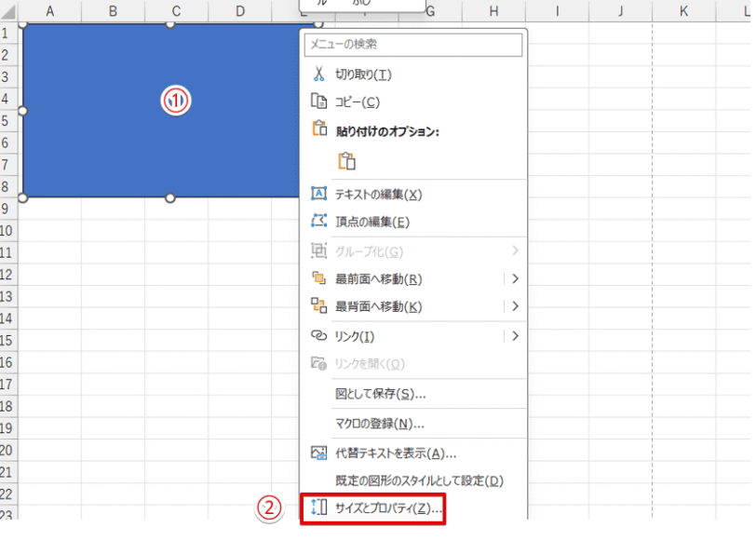Select 既定の図形のスタイルとして設定 option

pos(419,481)
